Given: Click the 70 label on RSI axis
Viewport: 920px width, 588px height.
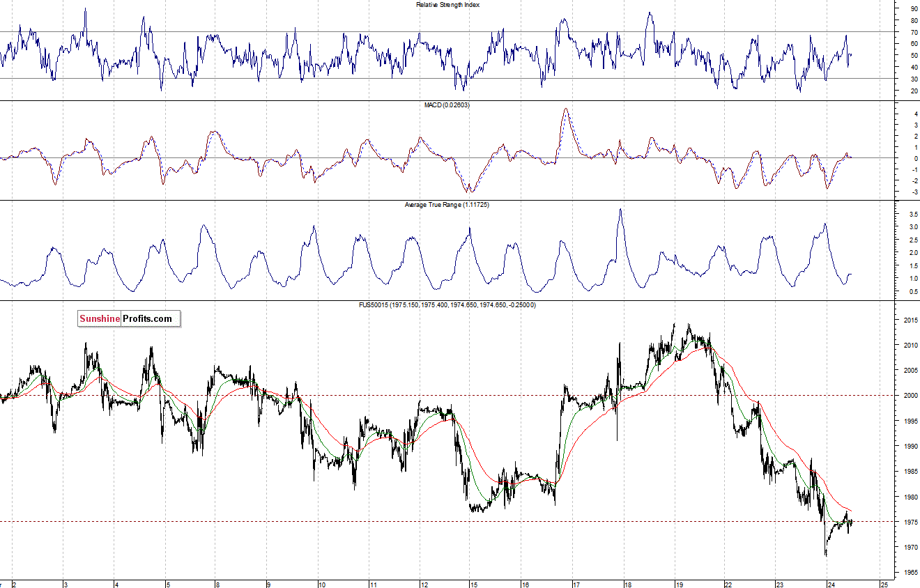Looking at the screenshot, I should [x=913, y=32].
